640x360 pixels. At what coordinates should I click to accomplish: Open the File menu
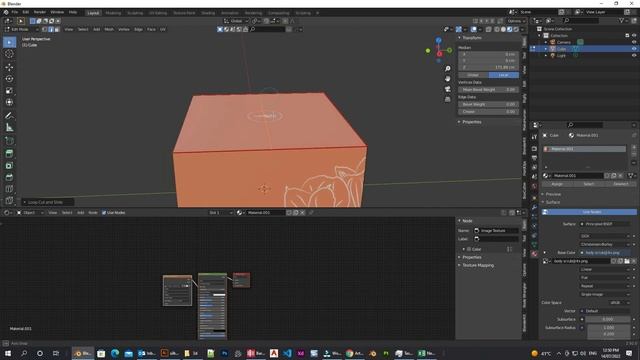click(x=15, y=12)
